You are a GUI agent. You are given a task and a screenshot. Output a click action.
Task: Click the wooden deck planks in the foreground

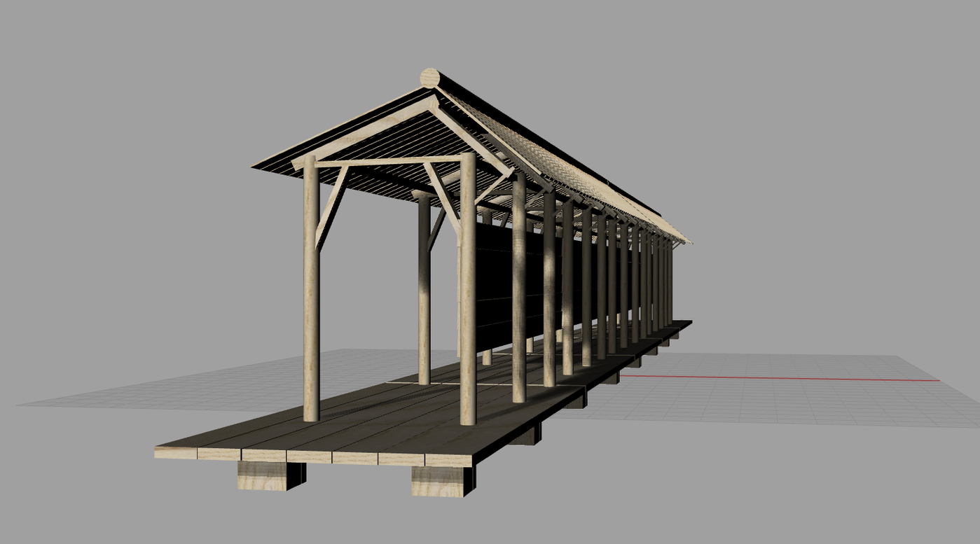(336, 420)
